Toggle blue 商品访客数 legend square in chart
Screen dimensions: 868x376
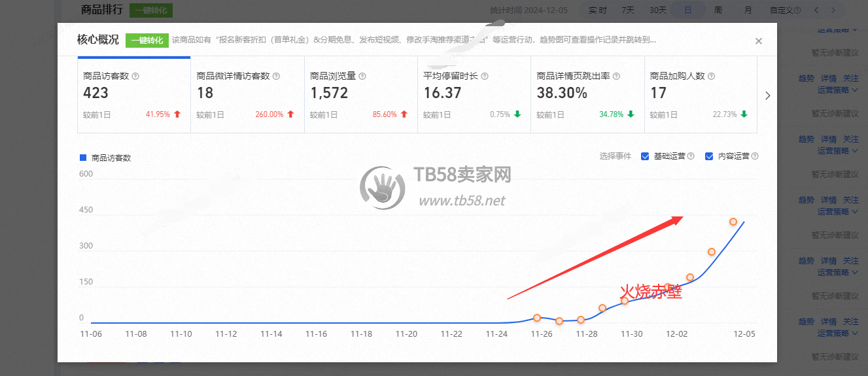pos(83,158)
